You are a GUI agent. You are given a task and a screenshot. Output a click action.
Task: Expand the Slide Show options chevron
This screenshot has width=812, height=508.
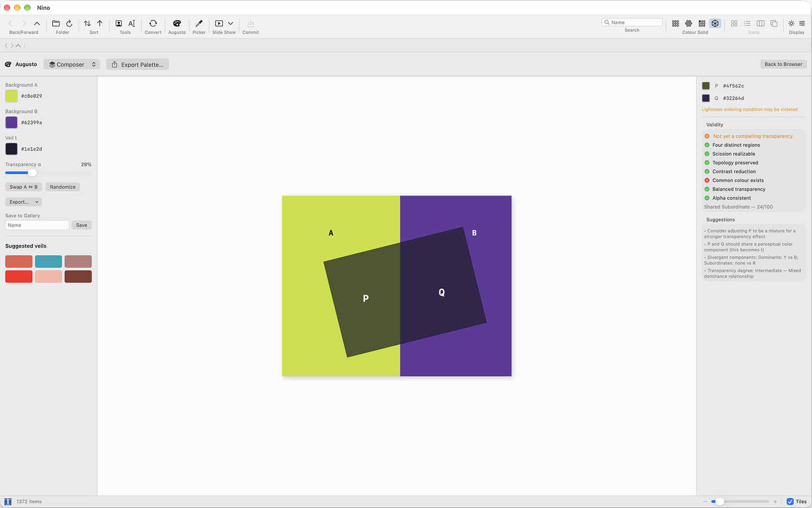[231, 23]
